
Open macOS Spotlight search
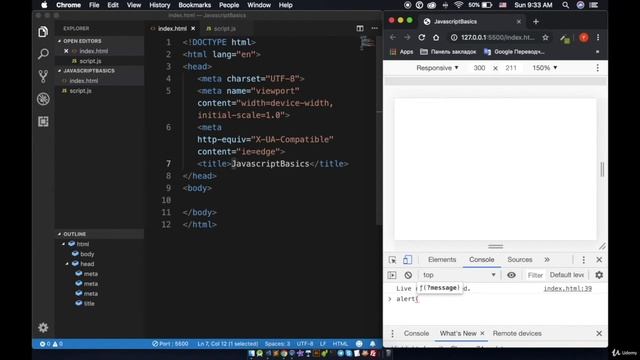pos(565,5)
